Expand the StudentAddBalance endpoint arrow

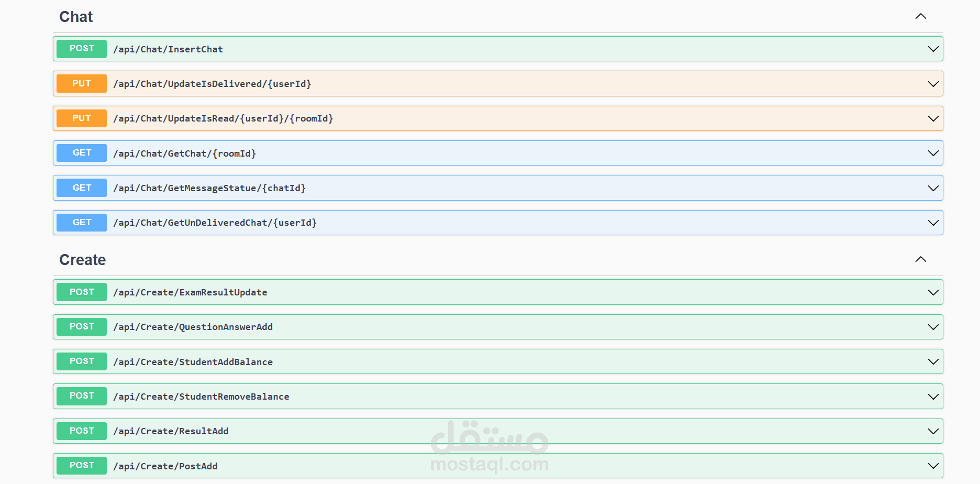click(933, 361)
